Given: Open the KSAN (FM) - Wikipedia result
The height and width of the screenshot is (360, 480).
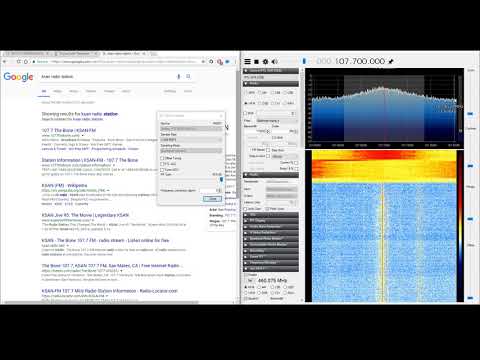Looking at the screenshot, I should pyautogui.click(x=64, y=185).
